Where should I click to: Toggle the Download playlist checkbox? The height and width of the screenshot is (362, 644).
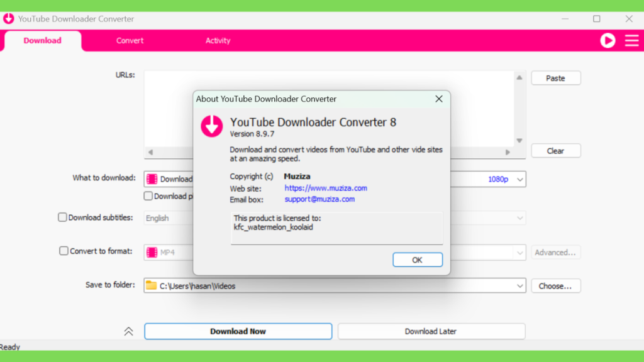148,196
